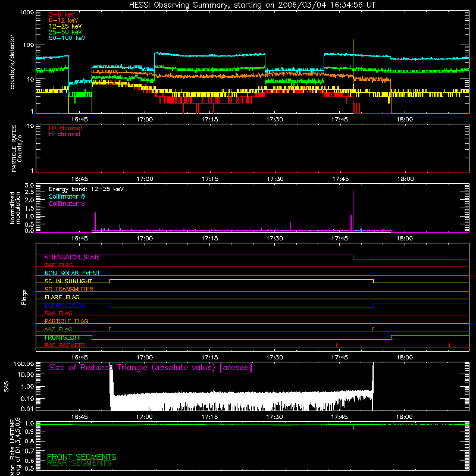This screenshot has width=476, height=476.
Task: Click the FRONTS_OFF flag label
Action: click(x=62, y=337)
